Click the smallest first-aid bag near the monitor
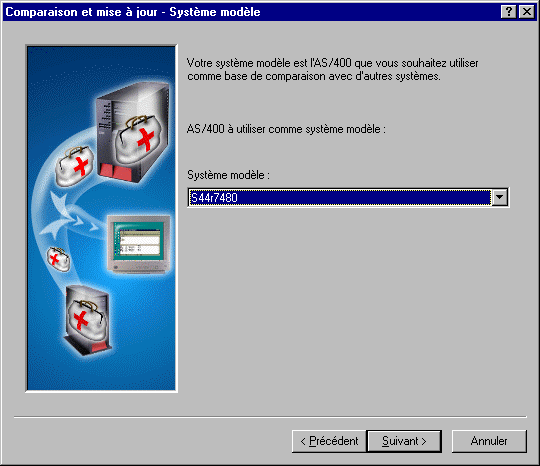This screenshot has width=540, height=466. 58,259
